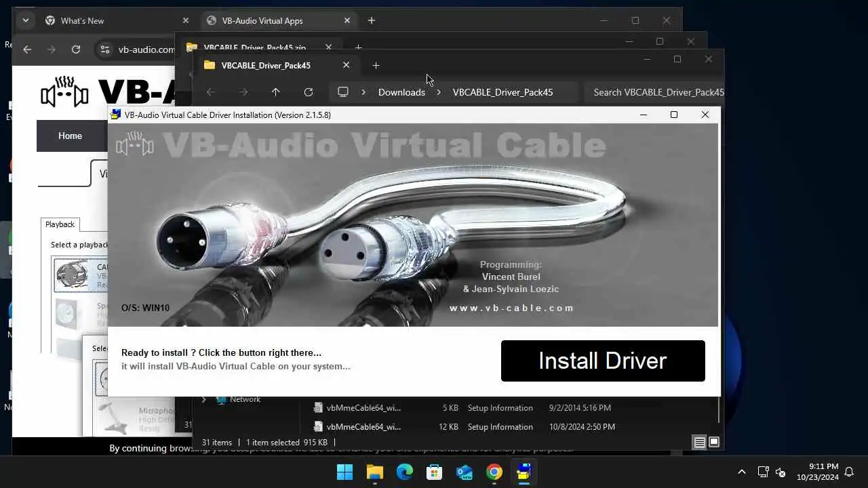The height and width of the screenshot is (488, 868).
Task: Open a new tab in Chrome
Action: click(371, 20)
